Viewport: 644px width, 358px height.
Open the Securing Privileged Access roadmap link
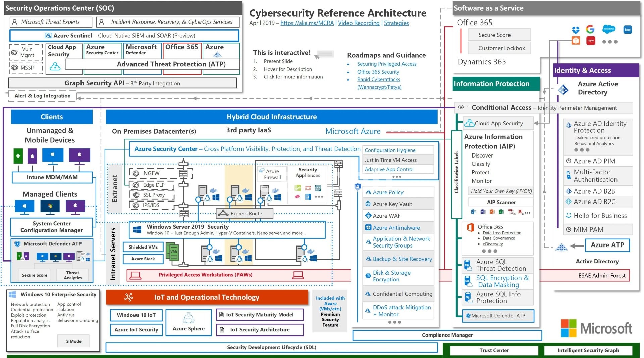[x=386, y=64]
